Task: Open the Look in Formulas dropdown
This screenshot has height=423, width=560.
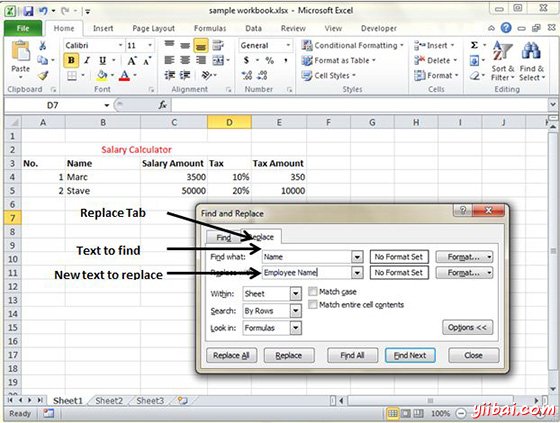Action: tap(295, 328)
